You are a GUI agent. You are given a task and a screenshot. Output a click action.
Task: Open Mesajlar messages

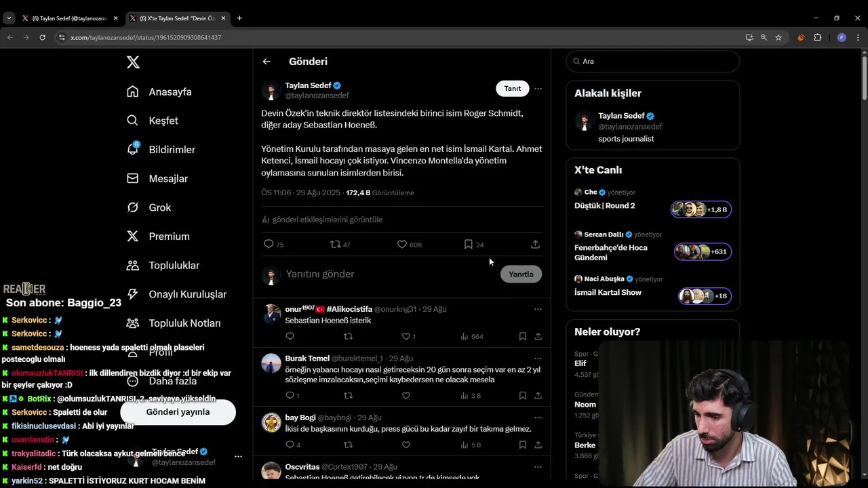coord(157,178)
